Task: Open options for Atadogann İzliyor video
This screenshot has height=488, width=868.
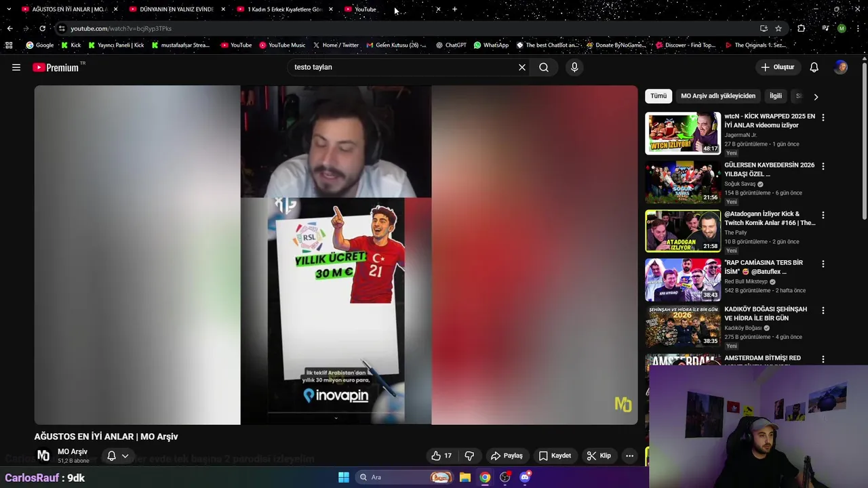Action: pos(823,215)
